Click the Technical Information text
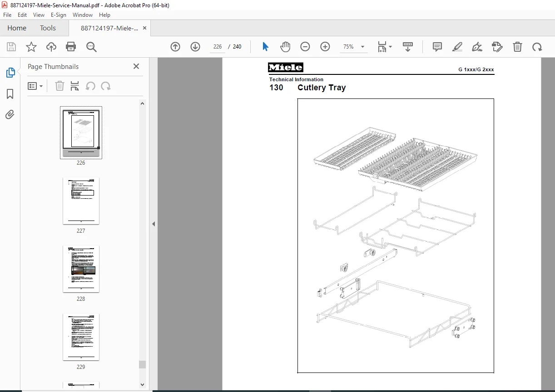Viewport: 555px width, 392px height. pos(296,79)
